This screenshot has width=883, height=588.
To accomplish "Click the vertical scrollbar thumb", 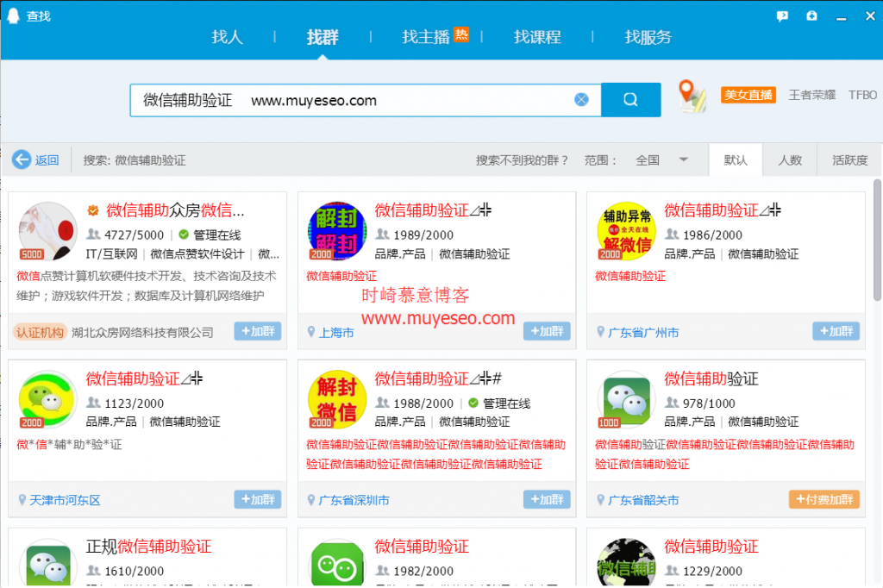I will (877, 241).
